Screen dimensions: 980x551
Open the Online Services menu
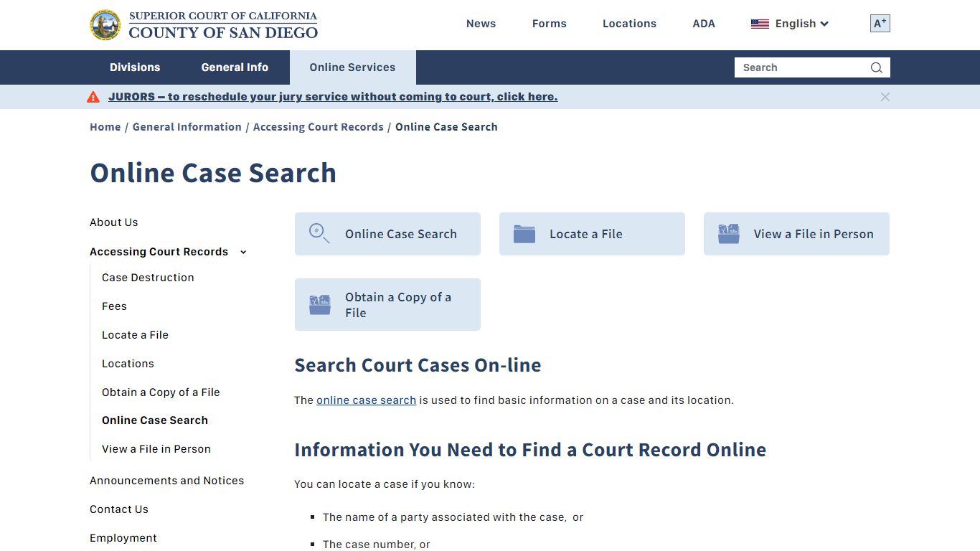(x=352, y=67)
